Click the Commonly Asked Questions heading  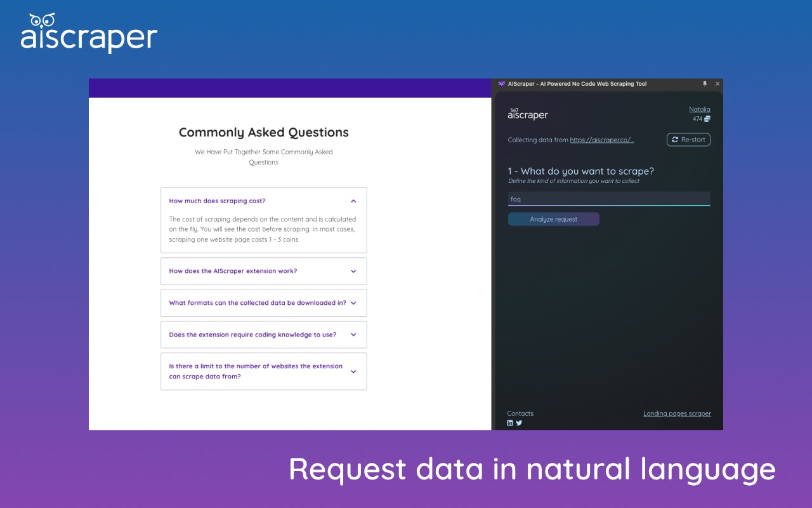[264, 132]
